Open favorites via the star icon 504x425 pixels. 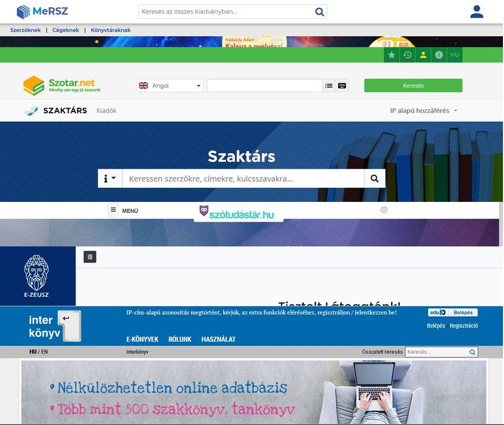392,55
